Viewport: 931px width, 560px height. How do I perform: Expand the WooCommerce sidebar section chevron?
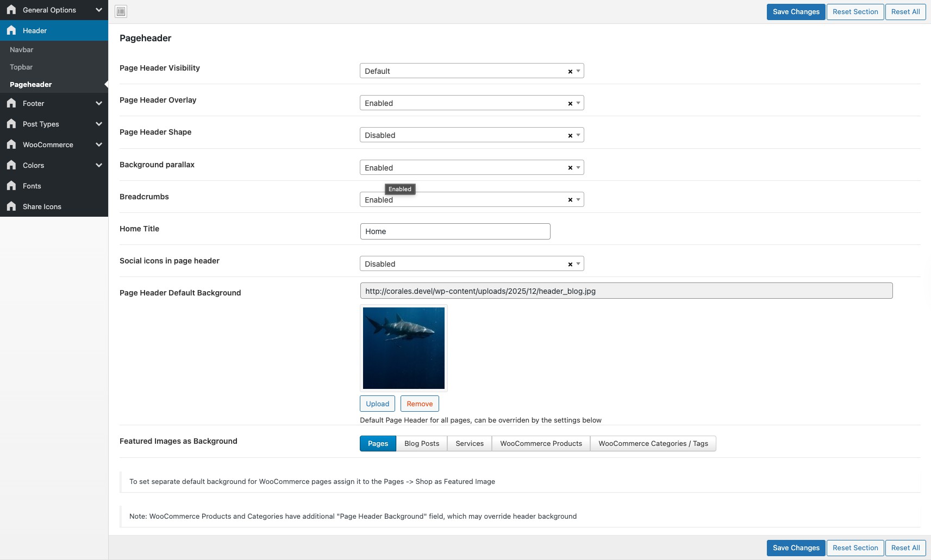pyautogui.click(x=99, y=144)
